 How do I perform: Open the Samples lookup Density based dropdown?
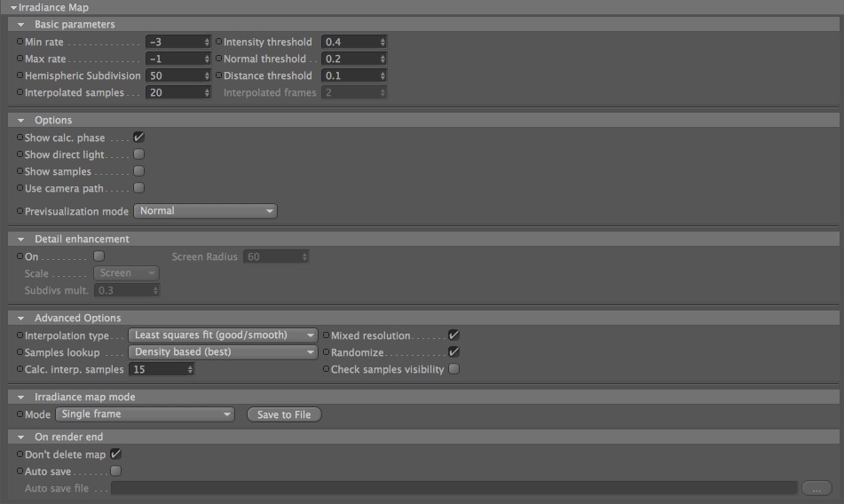223,351
